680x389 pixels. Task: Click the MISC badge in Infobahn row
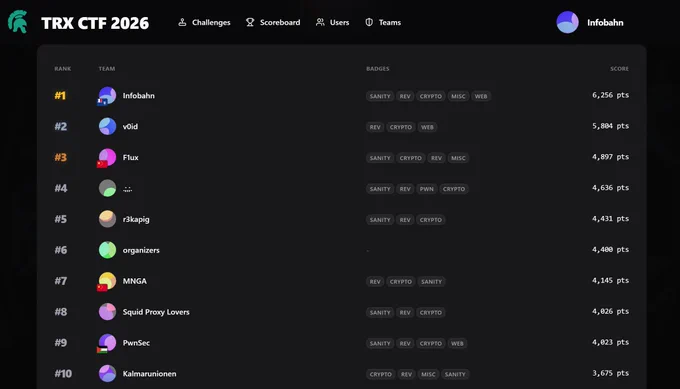(458, 96)
